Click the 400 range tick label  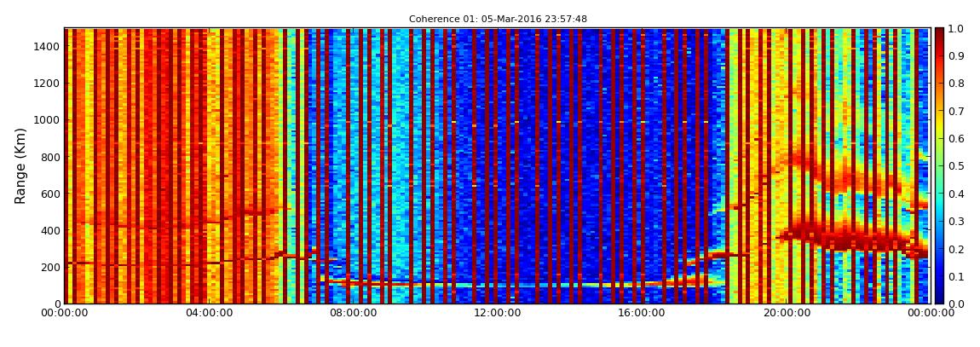pos(51,230)
